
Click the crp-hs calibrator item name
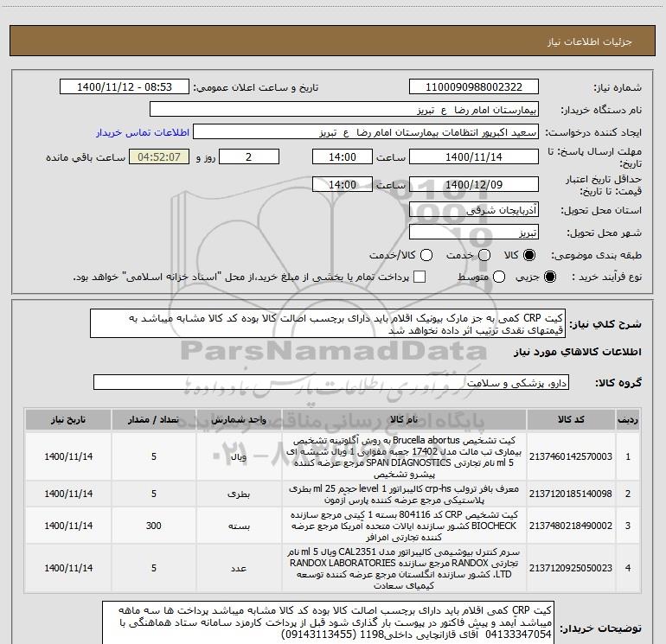[404, 494]
